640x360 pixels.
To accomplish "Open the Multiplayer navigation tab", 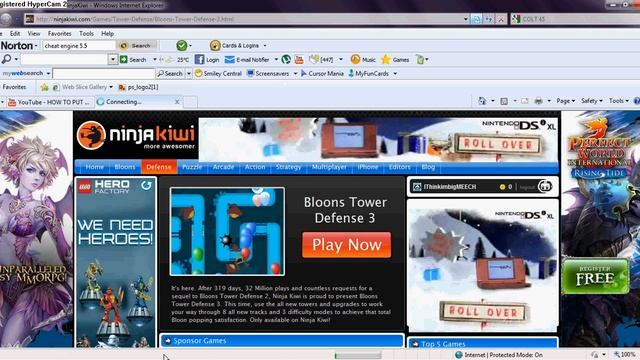I will (329, 167).
